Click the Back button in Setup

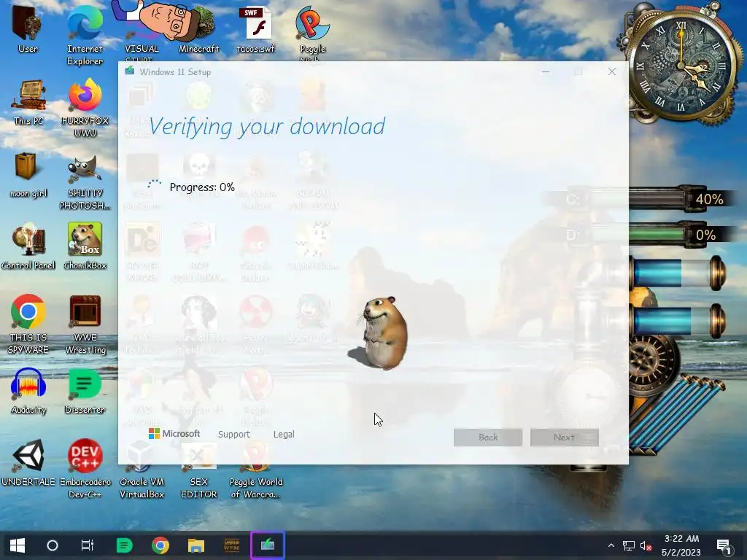coord(488,437)
